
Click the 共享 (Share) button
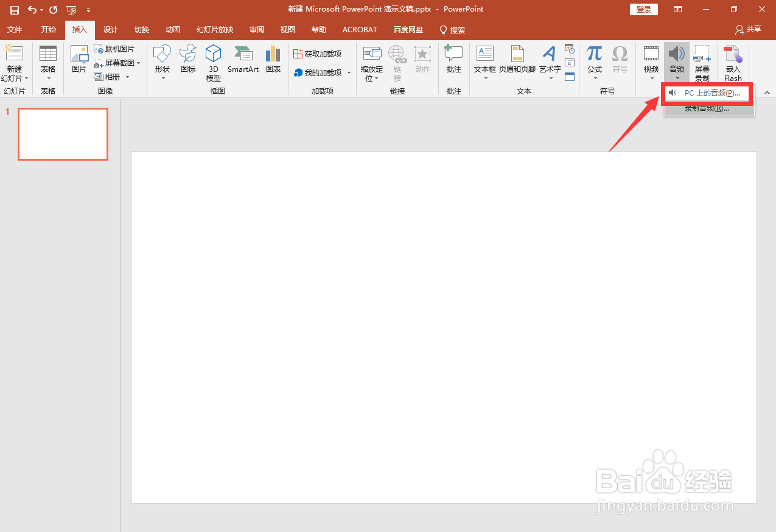[x=749, y=29]
